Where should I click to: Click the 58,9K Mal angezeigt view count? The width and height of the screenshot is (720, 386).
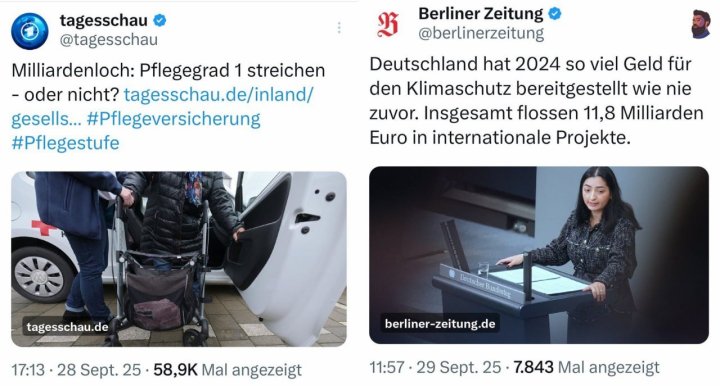pyautogui.click(x=227, y=369)
